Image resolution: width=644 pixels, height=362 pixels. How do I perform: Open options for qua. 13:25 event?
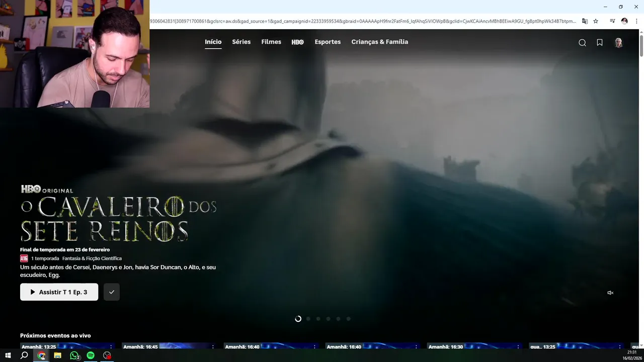(x=620, y=347)
